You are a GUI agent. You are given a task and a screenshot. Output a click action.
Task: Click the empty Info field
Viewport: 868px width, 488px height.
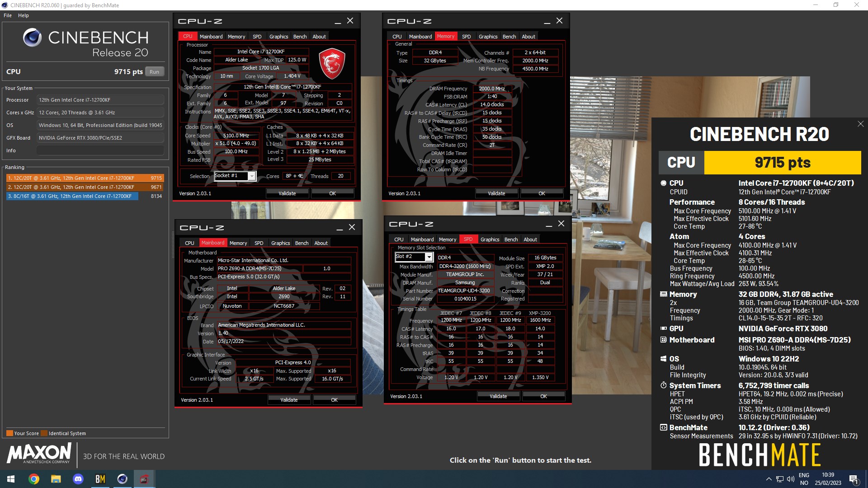100,150
